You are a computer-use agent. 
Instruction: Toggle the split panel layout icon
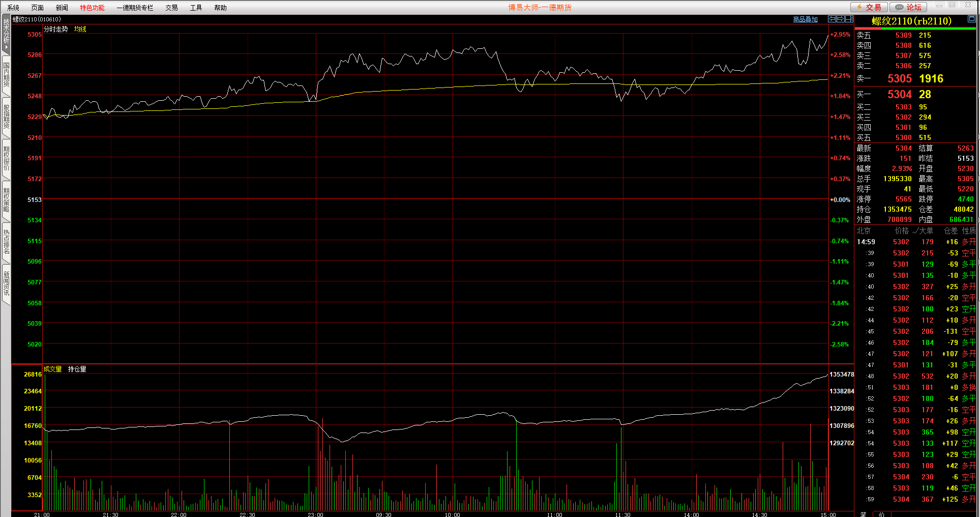849,19
